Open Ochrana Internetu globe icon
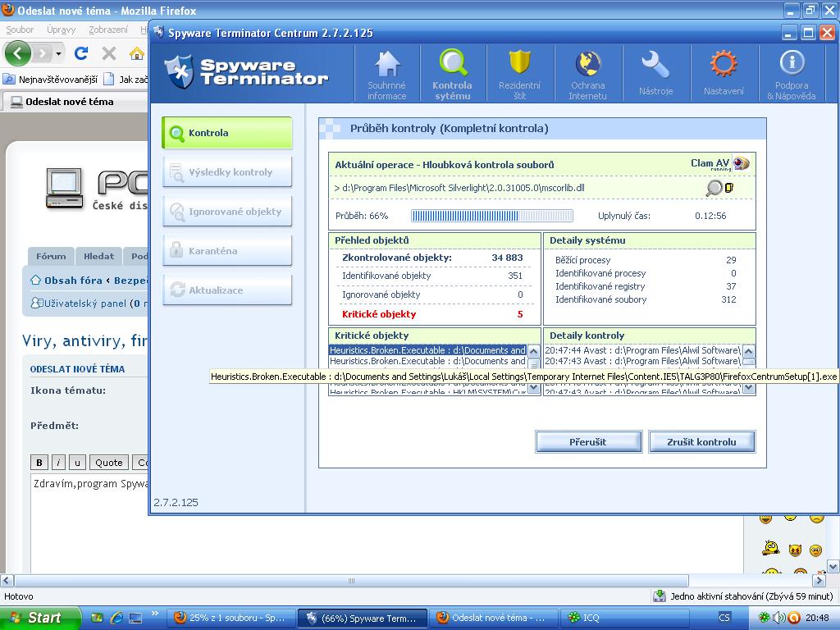 tap(587, 64)
